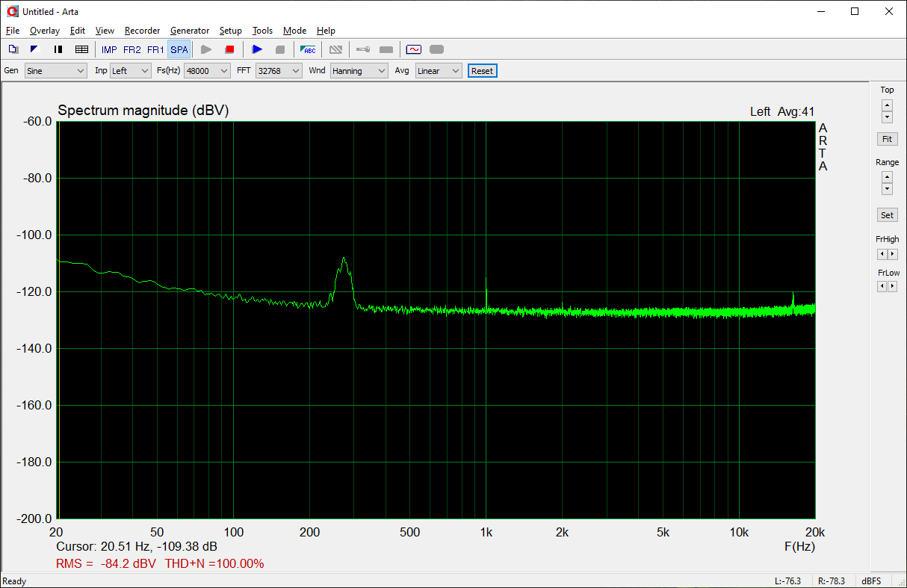Click the gray rectangle icon after key
Image resolution: width=907 pixels, height=588 pixels.
click(386, 49)
